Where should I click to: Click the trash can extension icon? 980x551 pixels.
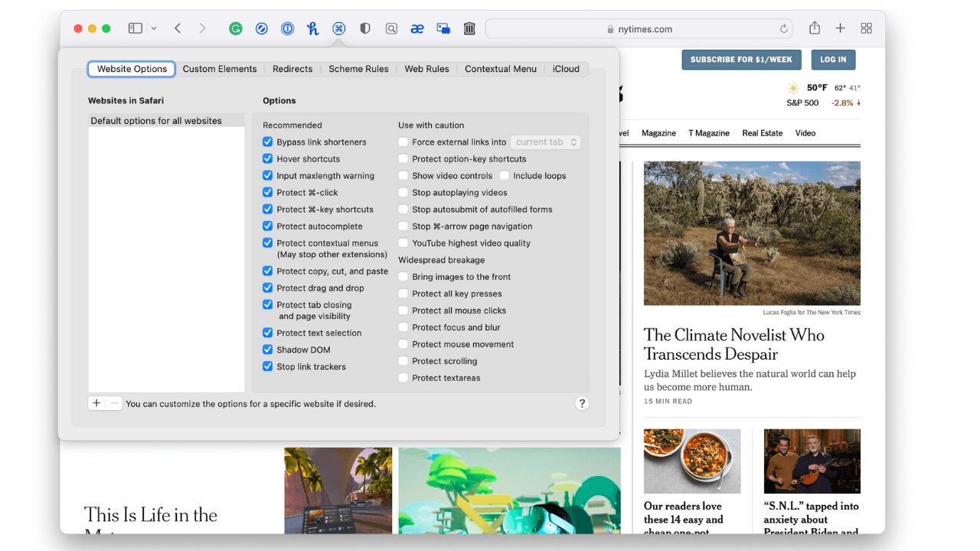coord(469,28)
